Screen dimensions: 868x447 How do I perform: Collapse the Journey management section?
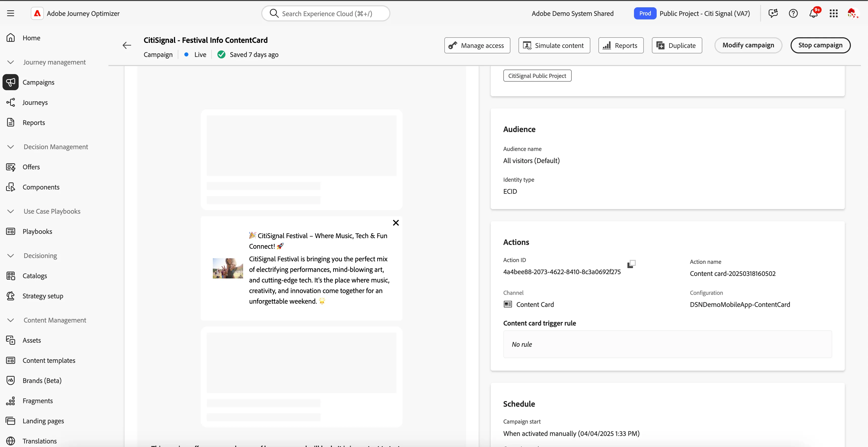tap(10, 62)
